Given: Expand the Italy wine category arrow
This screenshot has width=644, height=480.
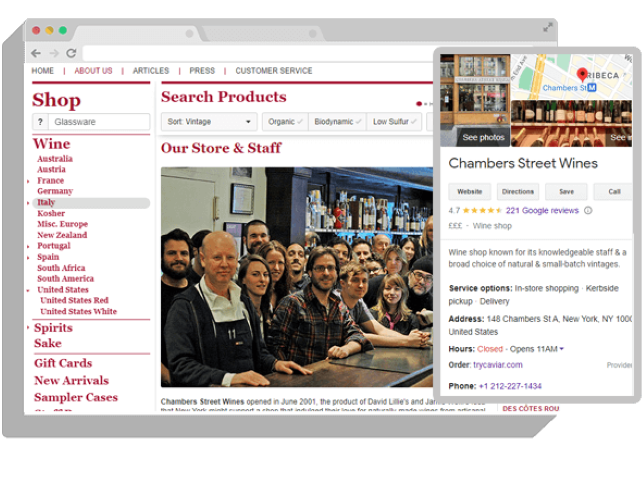Looking at the screenshot, I should pyautogui.click(x=28, y=203).
